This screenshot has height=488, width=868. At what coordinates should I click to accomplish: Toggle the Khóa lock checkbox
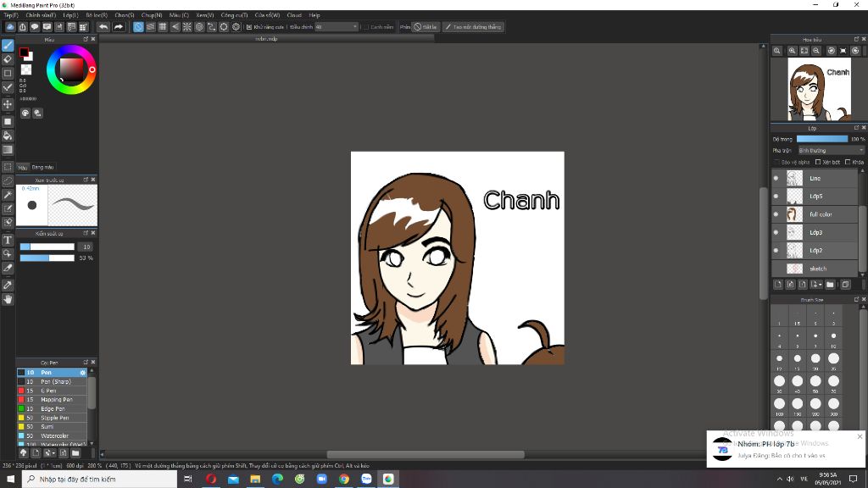pos(848,162)
